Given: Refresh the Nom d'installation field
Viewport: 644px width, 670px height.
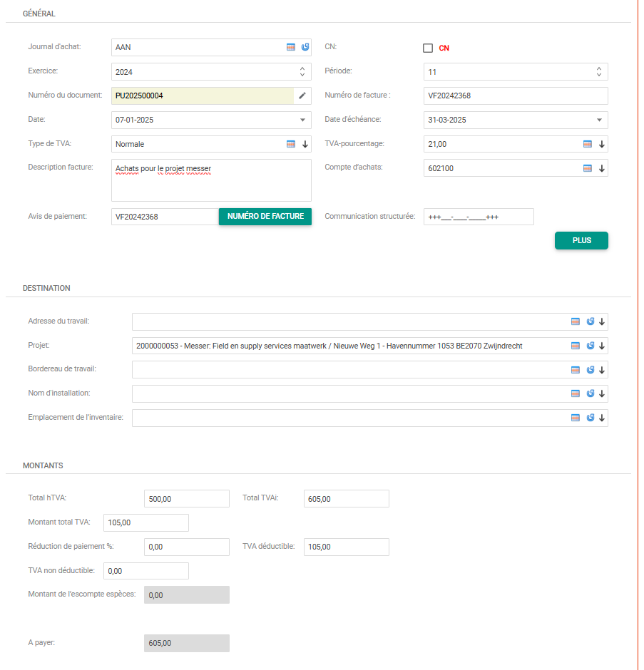Looking at the screenshot, I should [590, 393].
